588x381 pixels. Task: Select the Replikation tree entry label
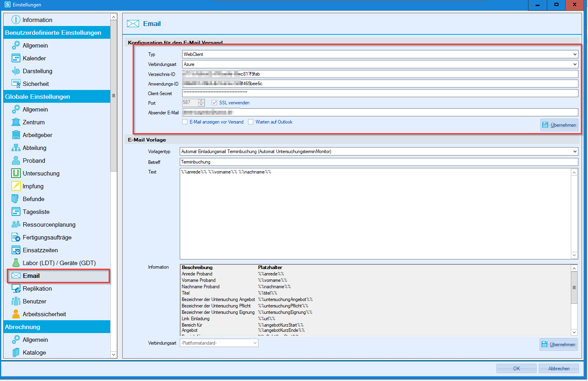coord(37,289)
